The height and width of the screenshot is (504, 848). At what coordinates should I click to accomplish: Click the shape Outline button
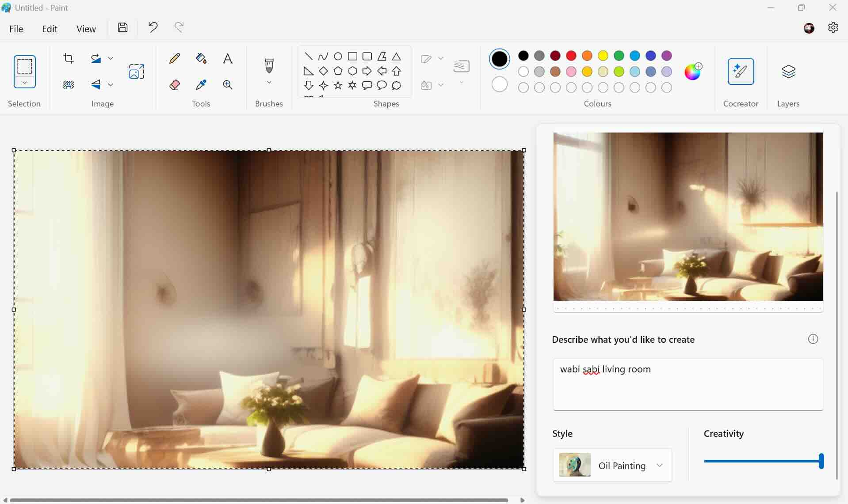pos(426,59)
